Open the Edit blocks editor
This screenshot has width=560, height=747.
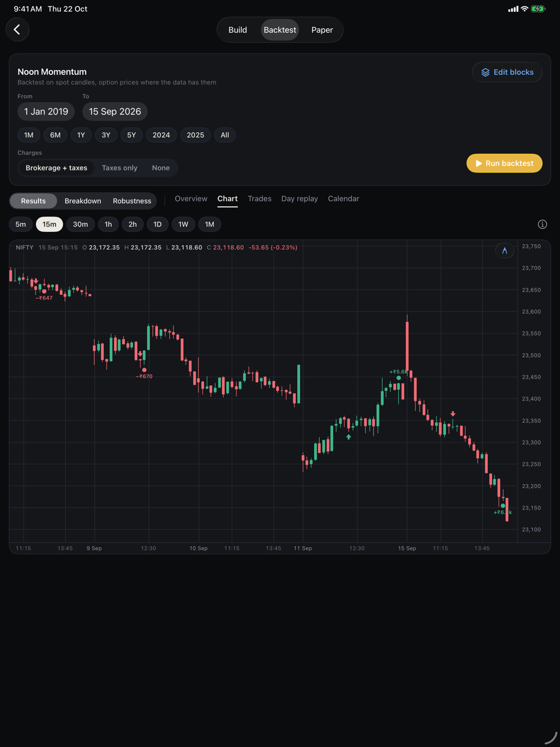tap(507, 72)
